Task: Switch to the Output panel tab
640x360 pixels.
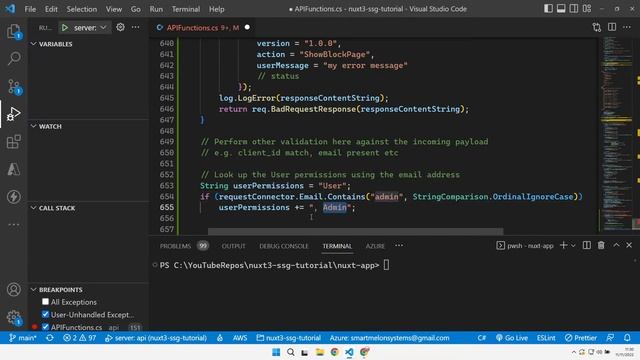Action: pos(233,246)
